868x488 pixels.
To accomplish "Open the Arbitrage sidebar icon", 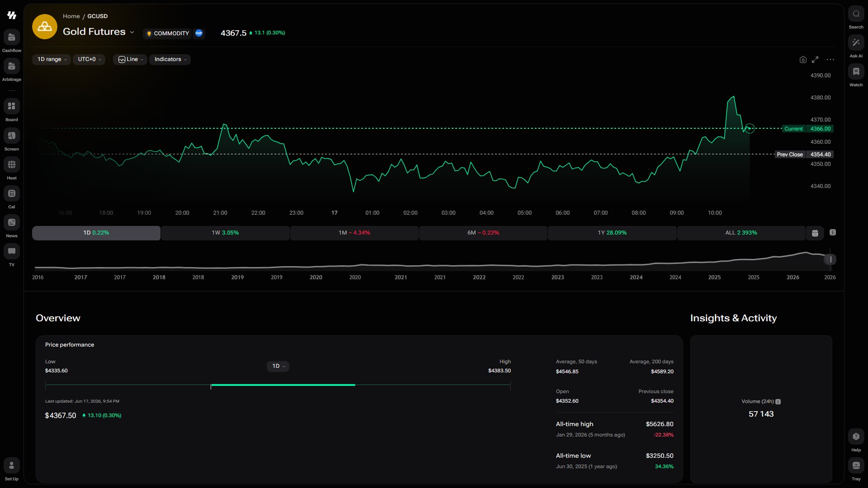I will pyautogui.click(x=12, y=66).
